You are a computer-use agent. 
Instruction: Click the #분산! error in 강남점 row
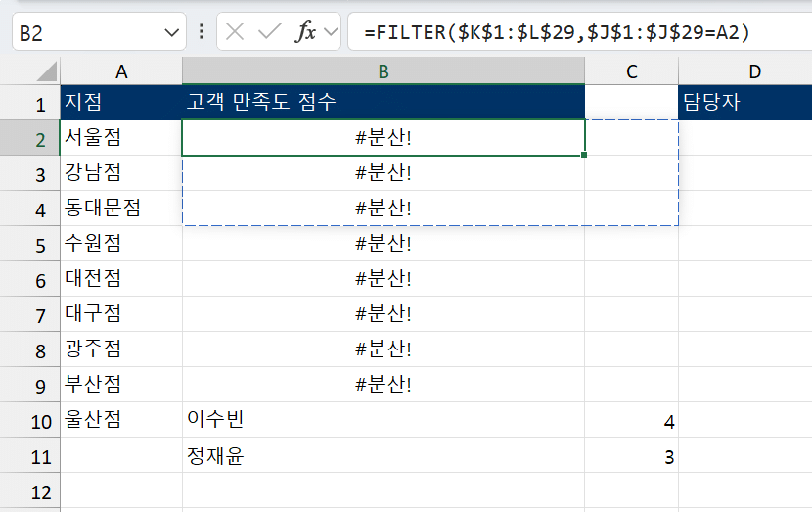[383, 173]
